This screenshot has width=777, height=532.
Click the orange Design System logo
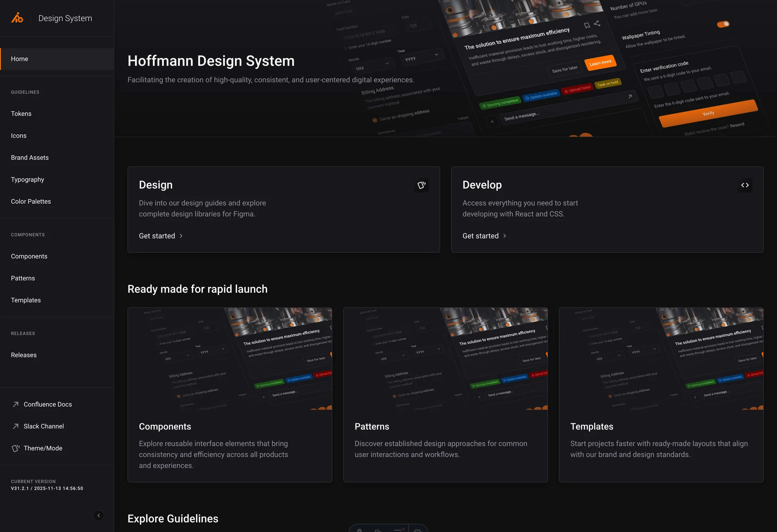coord(17,18)
